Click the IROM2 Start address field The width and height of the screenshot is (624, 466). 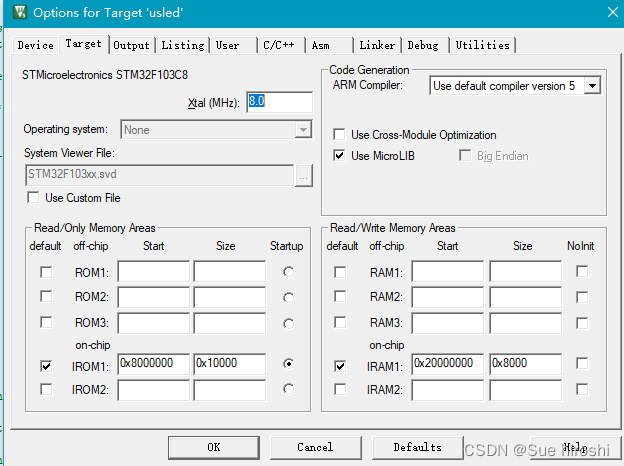click(154, 390)
